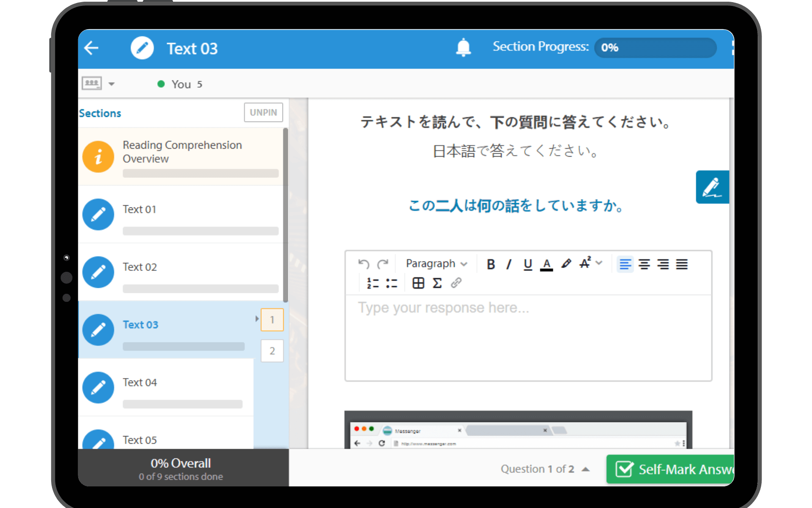Click the text color A swatch

(x=546, y=264)
